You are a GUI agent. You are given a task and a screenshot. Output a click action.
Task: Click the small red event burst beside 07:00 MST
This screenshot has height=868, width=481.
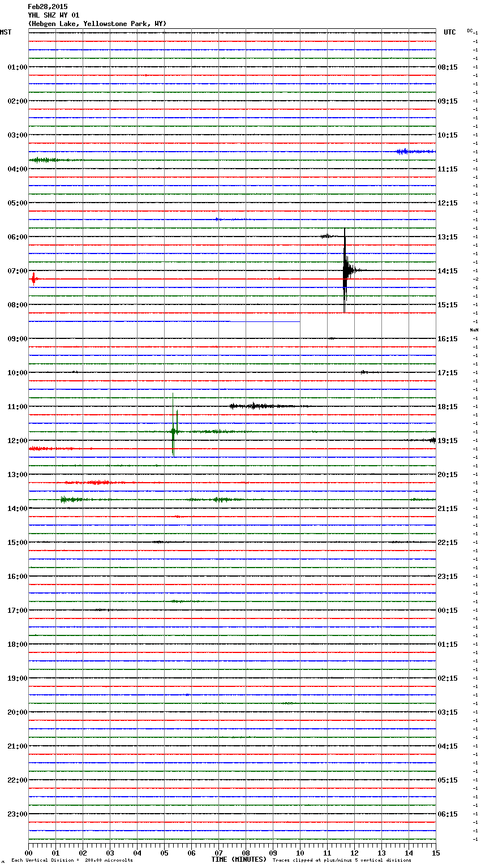click(33, 278)
